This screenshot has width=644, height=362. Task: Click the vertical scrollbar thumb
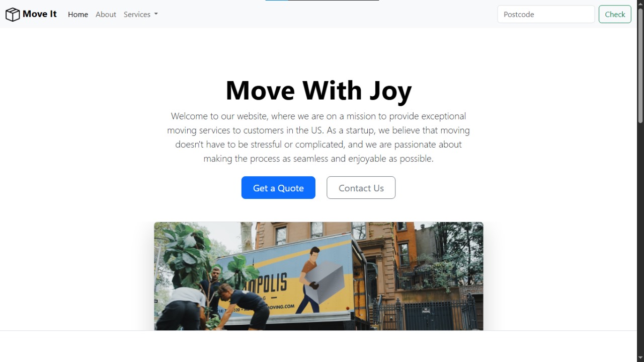pyautogui.click(x=640, y=65)
